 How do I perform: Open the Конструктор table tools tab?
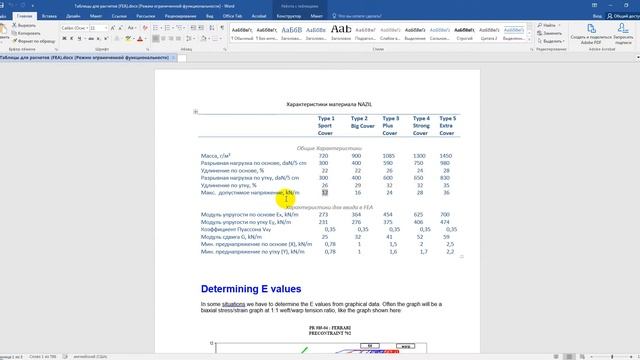click(289, 16)
